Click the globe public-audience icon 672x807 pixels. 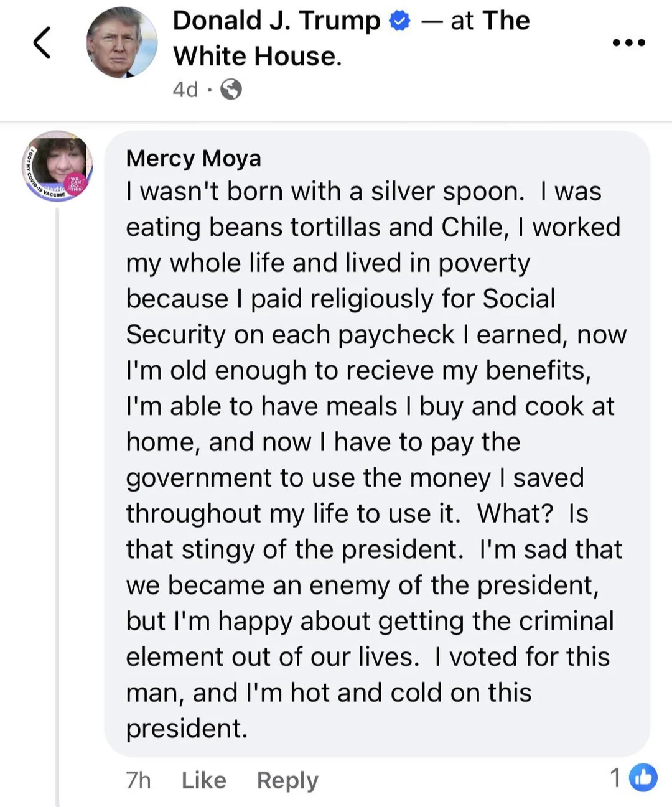(x=231, y=90)
